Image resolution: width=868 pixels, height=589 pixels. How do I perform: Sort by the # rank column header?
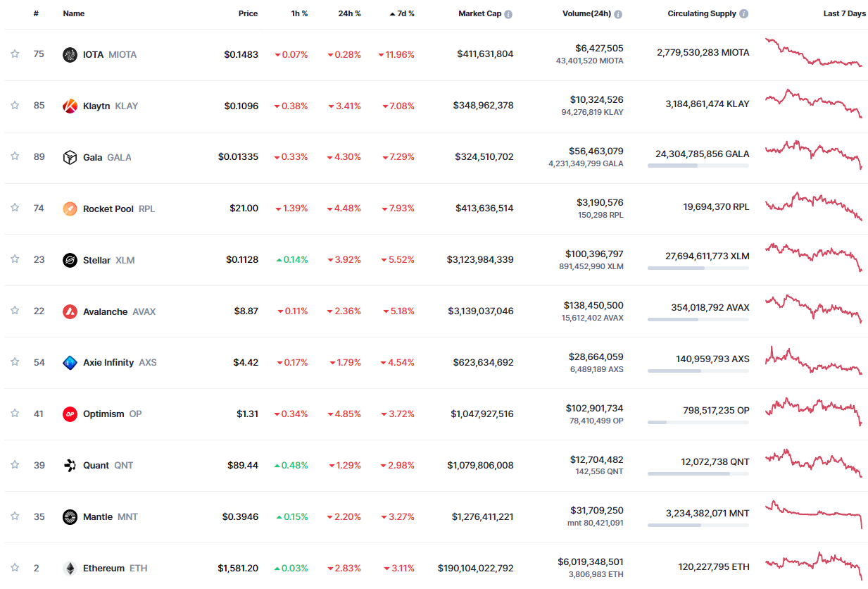pos(36,13)
